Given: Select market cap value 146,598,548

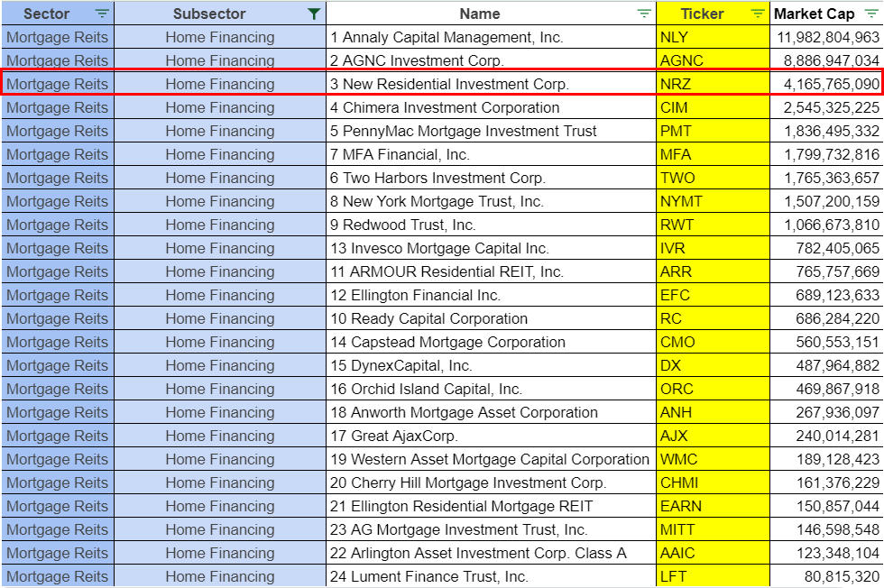Looking at the screenshot, I should [x=837, y=530].
